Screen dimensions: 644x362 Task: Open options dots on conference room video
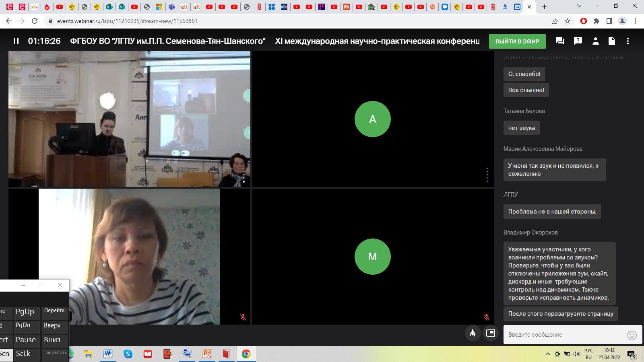244,176
